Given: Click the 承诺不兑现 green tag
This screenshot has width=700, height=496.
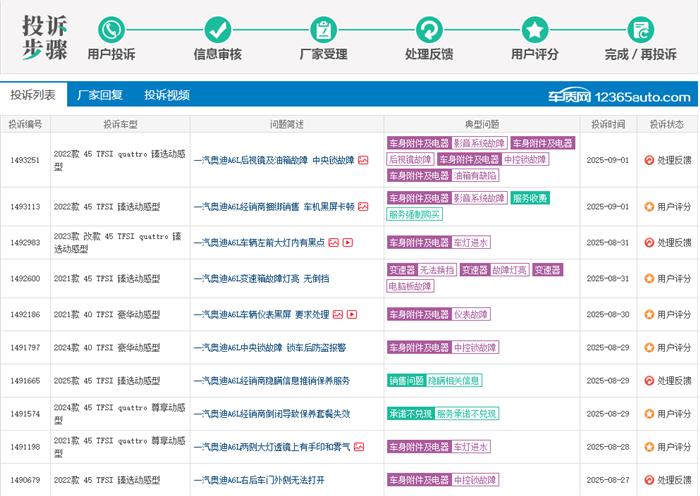Looking at the screenshot, I should (411, 414).
